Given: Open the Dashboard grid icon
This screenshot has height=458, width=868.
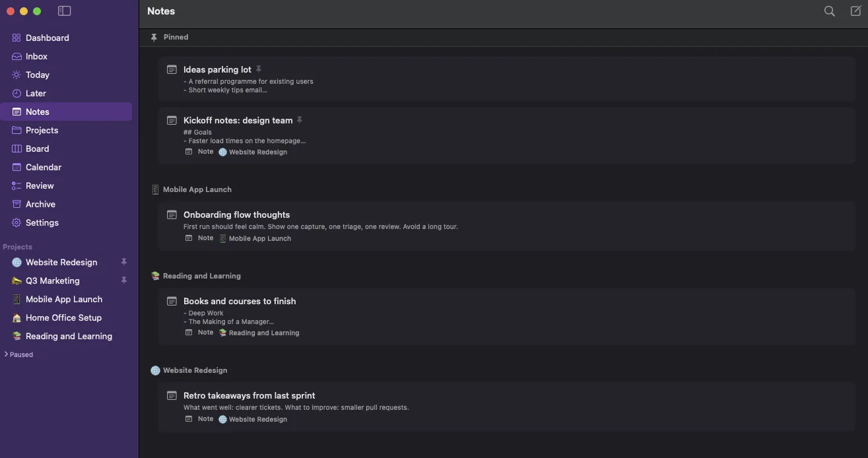Looking at the screenshot, I should (17, 38).
